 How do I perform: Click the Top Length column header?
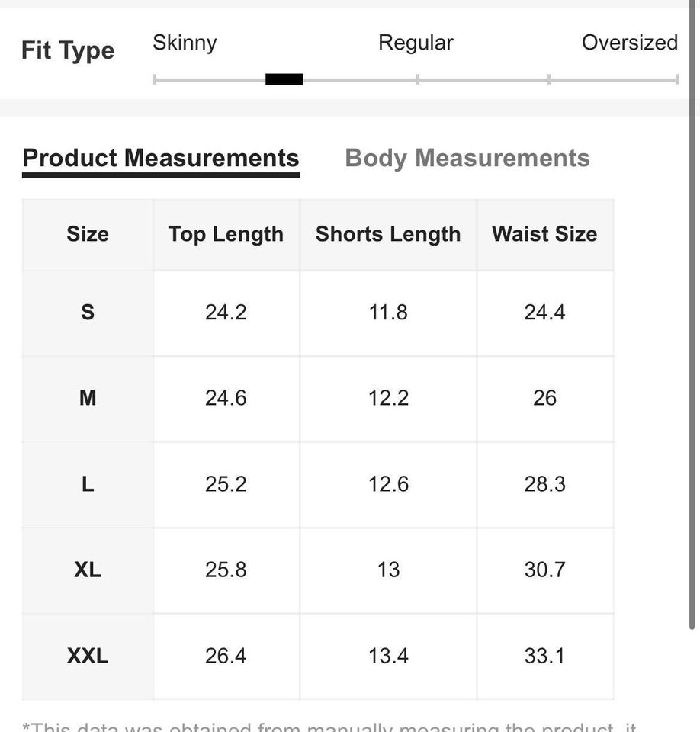coord(226,234)
